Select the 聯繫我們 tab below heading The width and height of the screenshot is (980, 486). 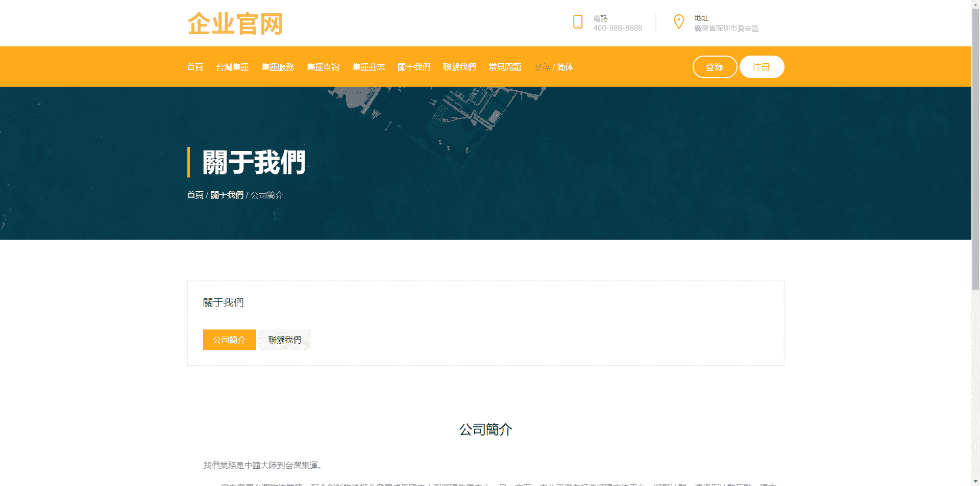click(285, 340)
